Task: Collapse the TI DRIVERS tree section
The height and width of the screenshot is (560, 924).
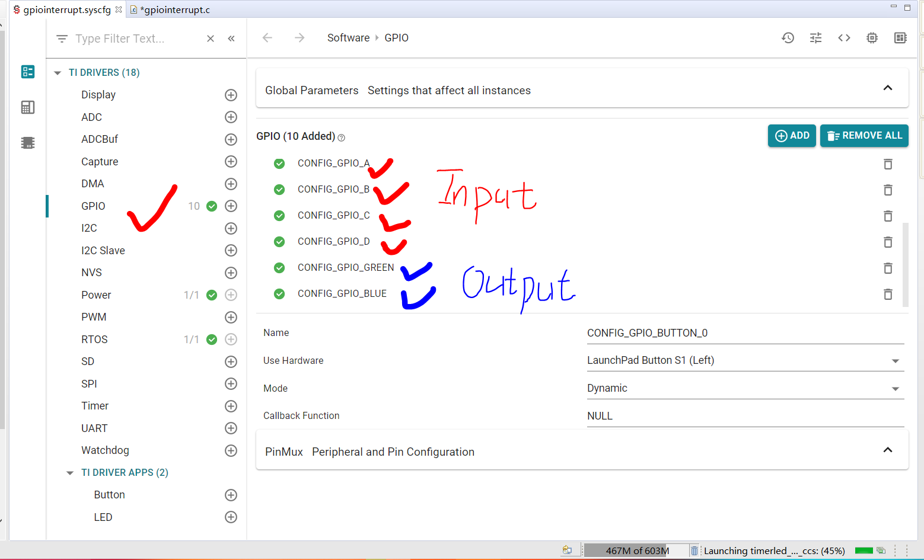Action: coord(58,73)
